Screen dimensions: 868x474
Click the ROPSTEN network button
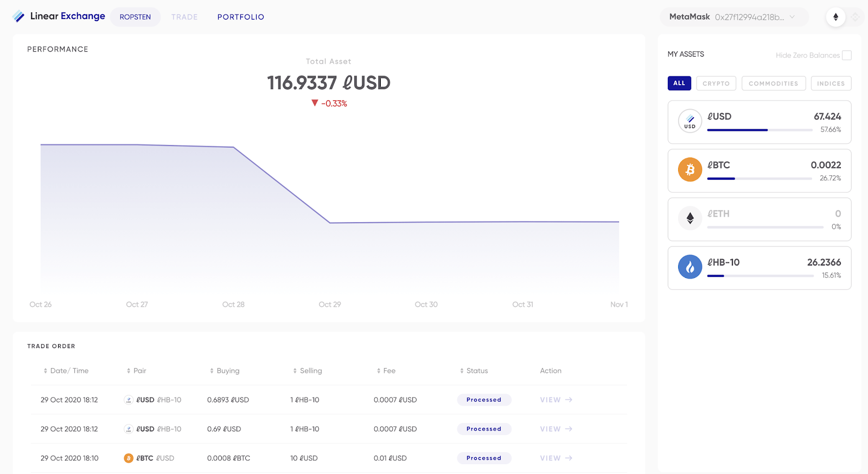pos(135,17)
